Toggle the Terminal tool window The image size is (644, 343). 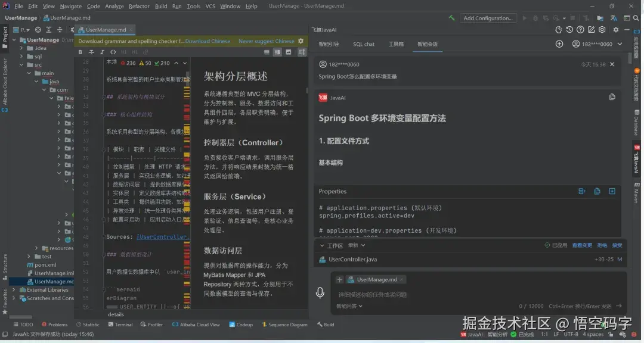120,325
